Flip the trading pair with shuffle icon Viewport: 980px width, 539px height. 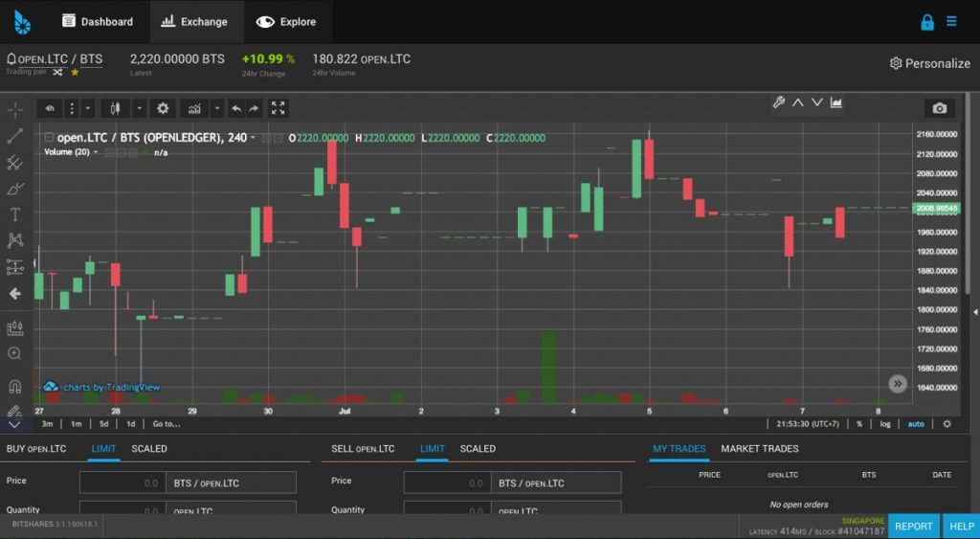[57, 73]
